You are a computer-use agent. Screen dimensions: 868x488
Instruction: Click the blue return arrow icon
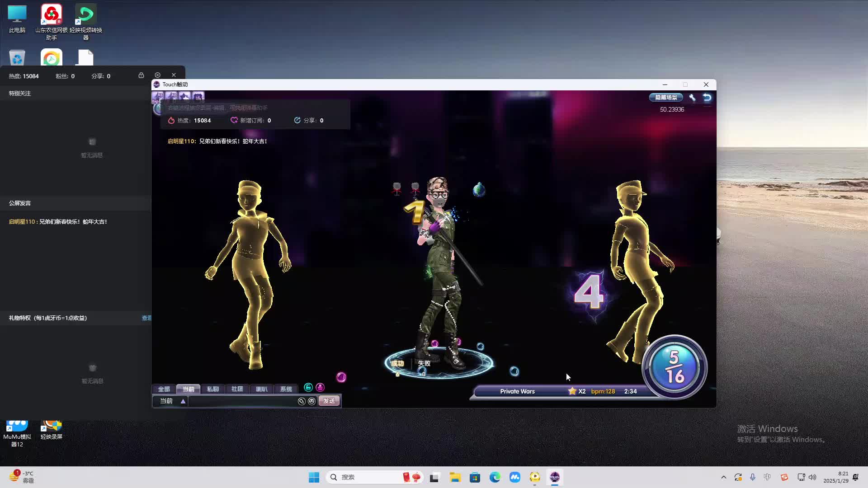pos(707,98)
